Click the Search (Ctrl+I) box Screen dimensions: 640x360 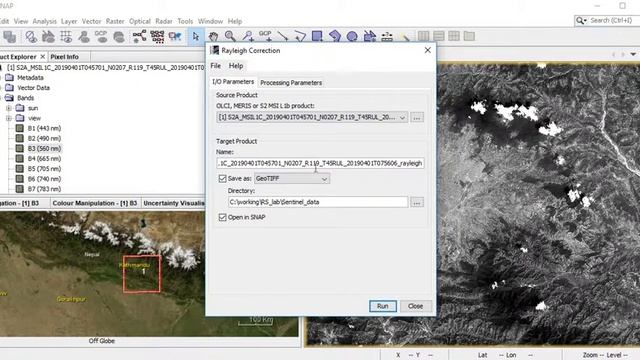[x=611, y=20]
